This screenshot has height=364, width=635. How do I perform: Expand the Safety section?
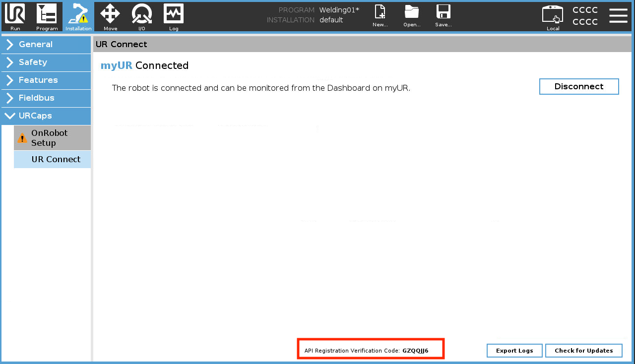click(x=46, y=62)
